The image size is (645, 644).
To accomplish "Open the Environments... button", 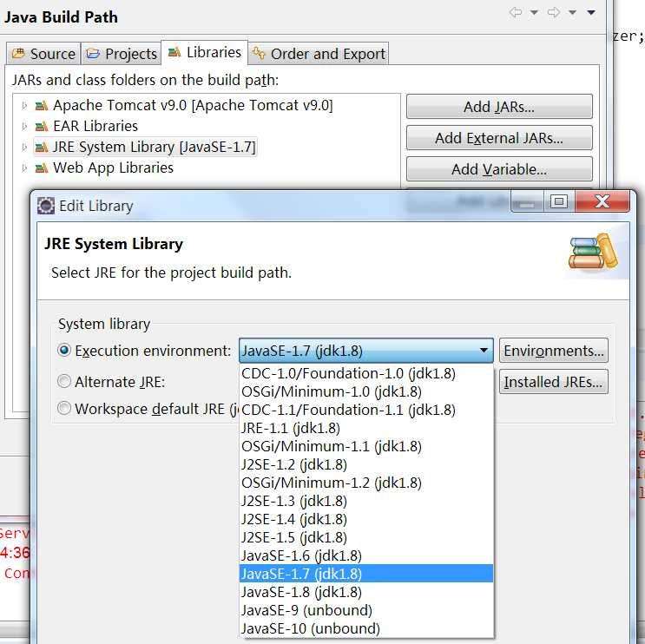I will tap(553, 351).
